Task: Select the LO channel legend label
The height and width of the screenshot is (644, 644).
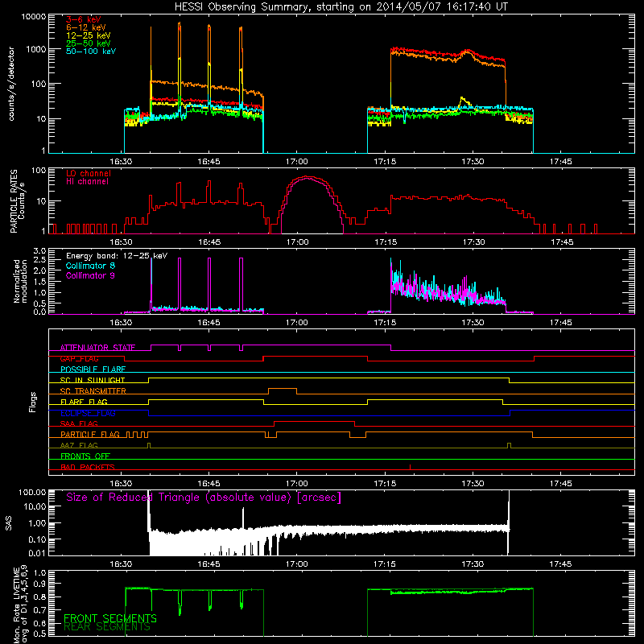Action: pyautogui.click(x=89, y=173)
